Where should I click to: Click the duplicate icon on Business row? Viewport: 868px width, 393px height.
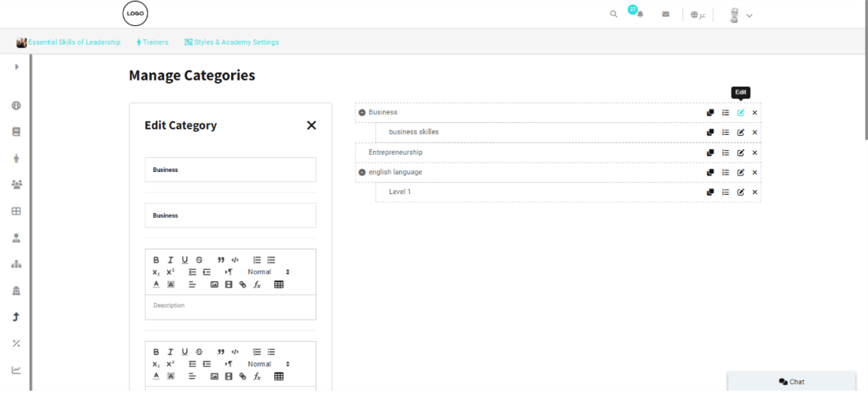(x=710, y=113)
